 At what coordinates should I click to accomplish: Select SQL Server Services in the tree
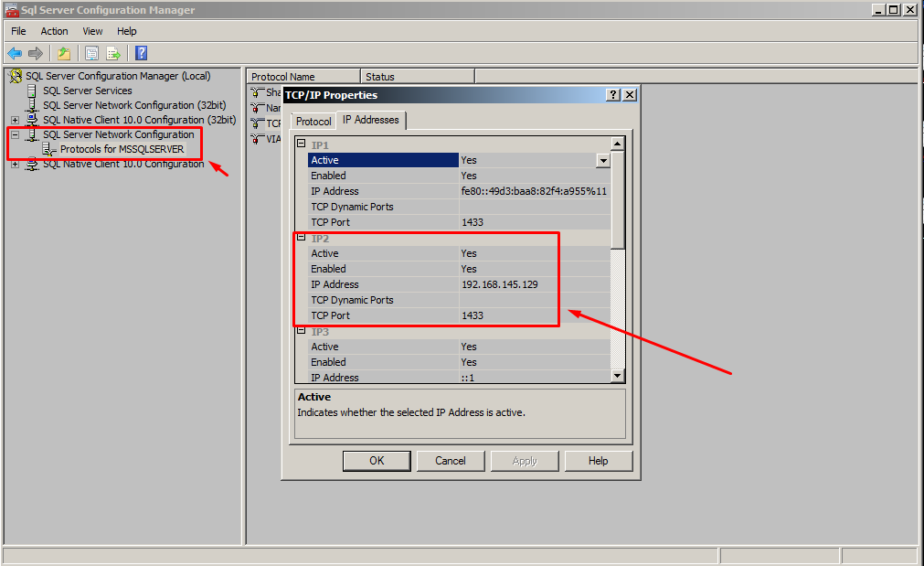(x=87, y=91)
